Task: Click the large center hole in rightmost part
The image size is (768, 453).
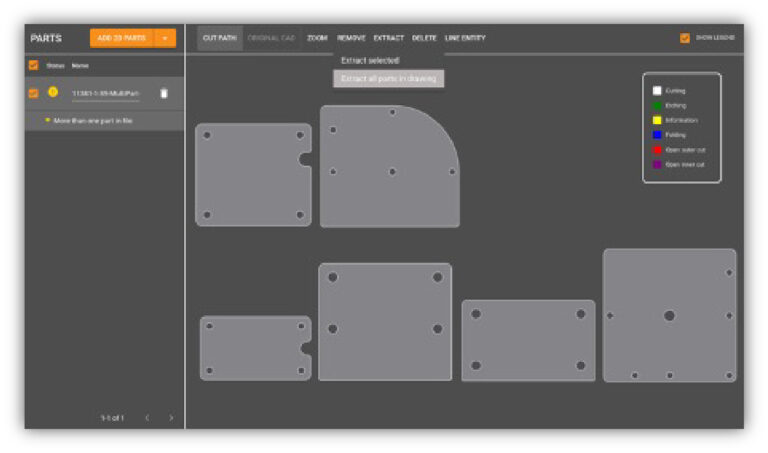Action: point(669,315)
